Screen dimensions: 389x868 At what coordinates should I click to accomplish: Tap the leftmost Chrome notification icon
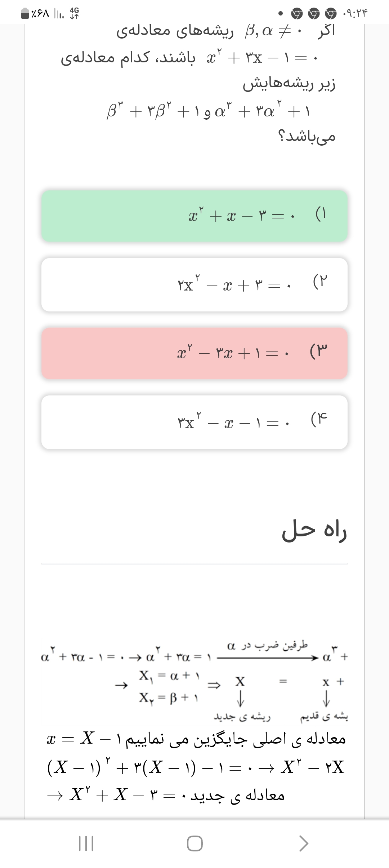click(x=297, y=14)
